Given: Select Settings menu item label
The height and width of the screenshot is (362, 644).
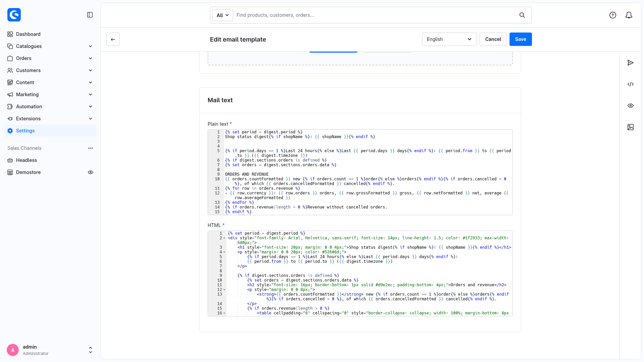Looking at the screenshot, I should [x=25, y=131].
